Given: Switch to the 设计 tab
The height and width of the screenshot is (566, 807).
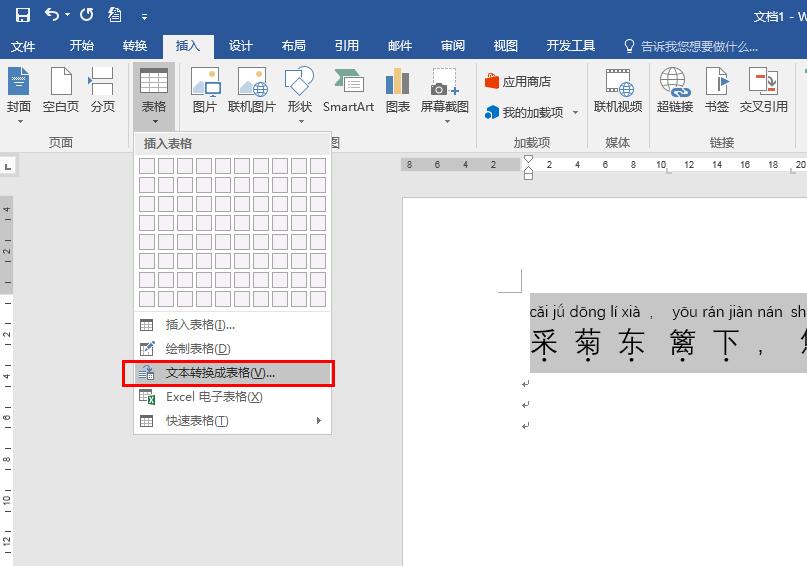Looking at the screenshot, I should pos(240,46).
